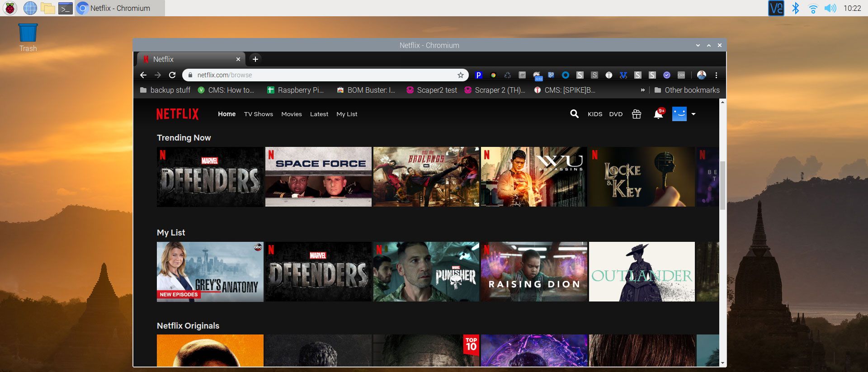Go to Movies section
Screen dimensions: 868x372
coord(292,114)
